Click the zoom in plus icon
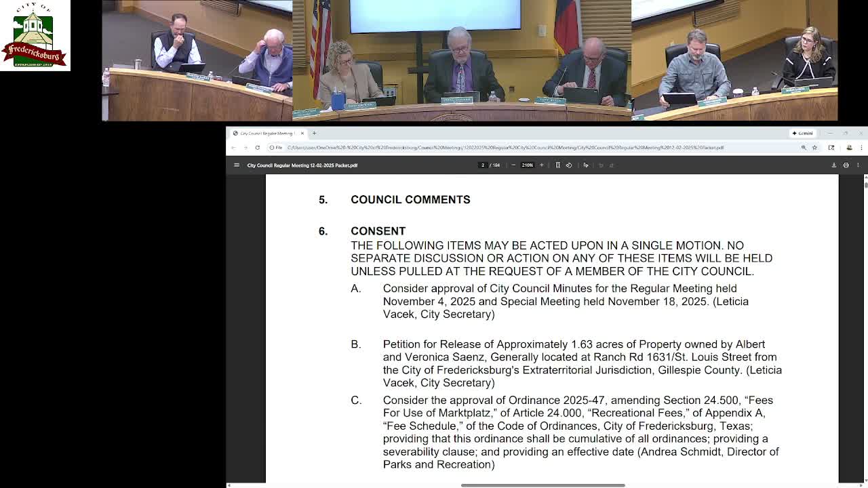Screen dimensions: 868x488 [541, 165]
